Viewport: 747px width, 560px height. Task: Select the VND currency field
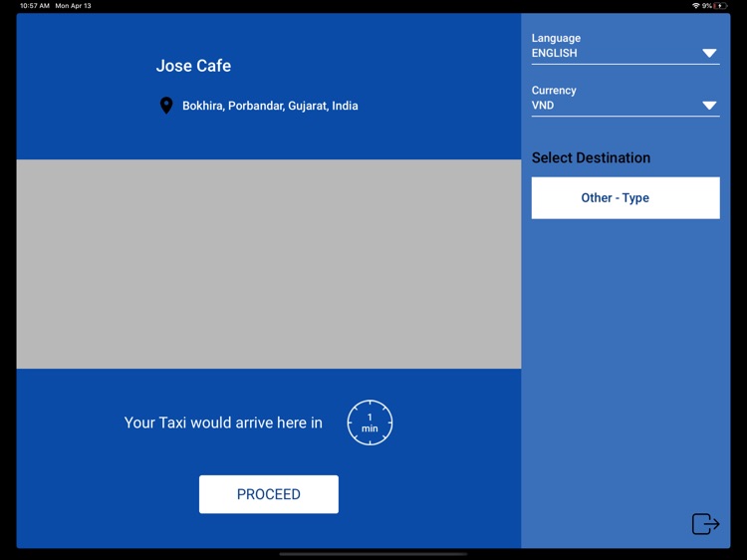pos(625,106)
